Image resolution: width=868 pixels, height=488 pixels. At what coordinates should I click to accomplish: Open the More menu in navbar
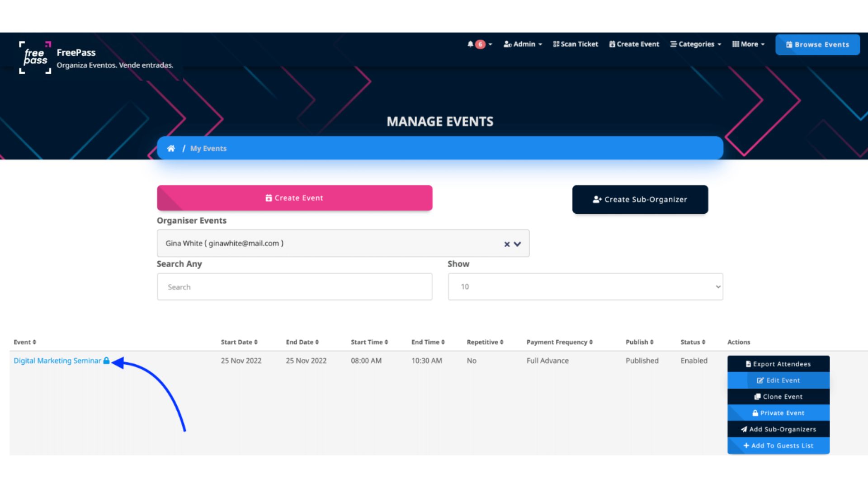click(x=748, y=44)
